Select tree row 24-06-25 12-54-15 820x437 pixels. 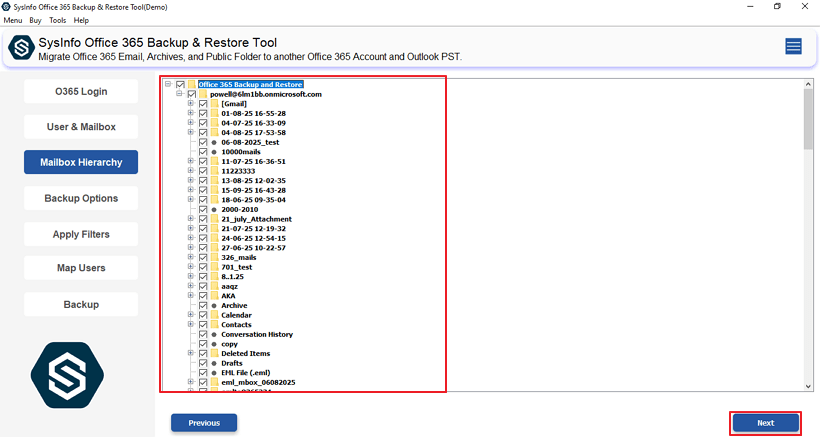pos(254,238)
